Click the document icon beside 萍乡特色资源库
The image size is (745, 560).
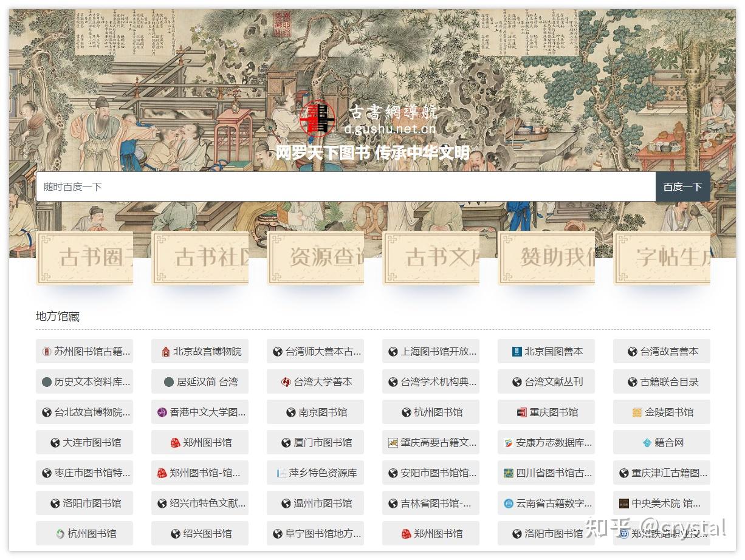click(281, 473)
